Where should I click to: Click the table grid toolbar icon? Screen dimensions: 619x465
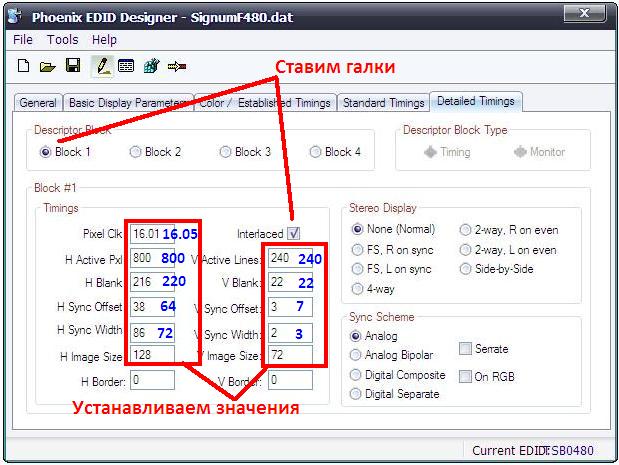[126, 67]
